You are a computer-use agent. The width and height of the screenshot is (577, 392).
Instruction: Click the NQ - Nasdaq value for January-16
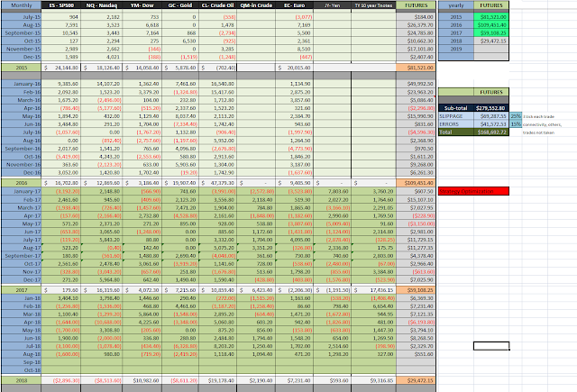click(102, 84)
